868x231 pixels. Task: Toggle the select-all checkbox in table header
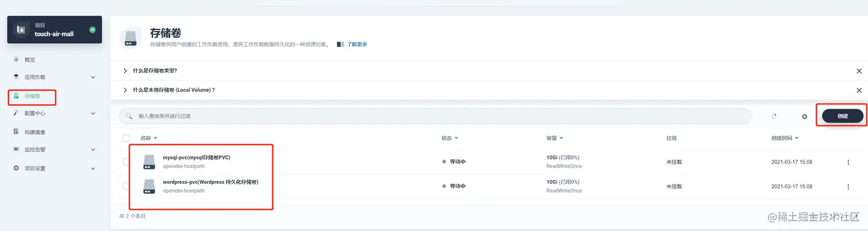[126, 138]
